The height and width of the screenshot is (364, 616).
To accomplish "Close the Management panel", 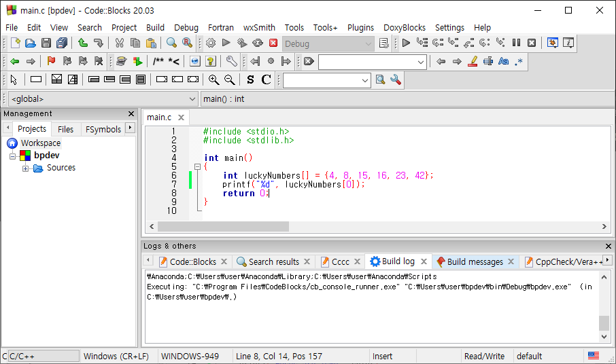I will [x=131, y=114].
